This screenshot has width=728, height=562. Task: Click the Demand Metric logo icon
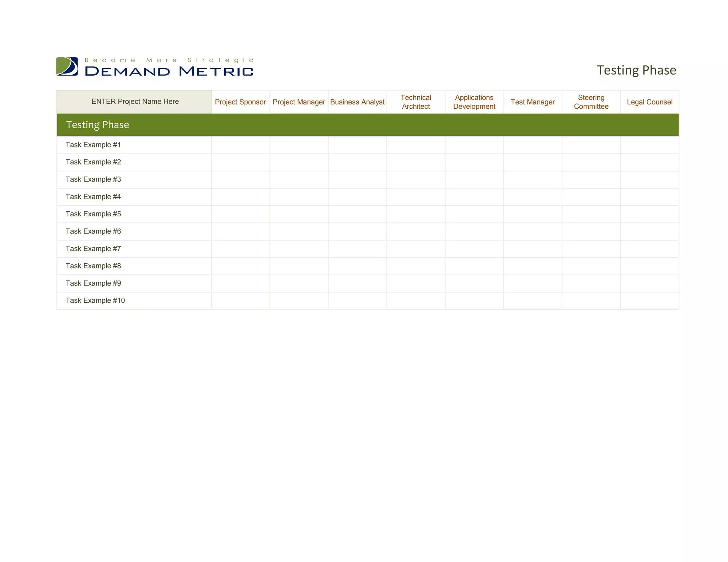pos(67,66)
